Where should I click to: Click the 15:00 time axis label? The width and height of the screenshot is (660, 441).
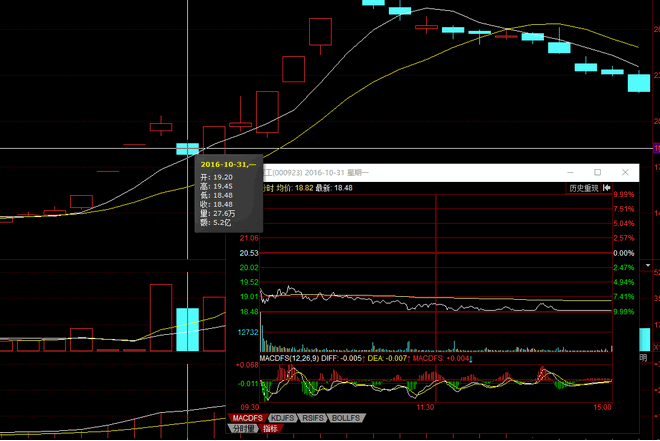[602, 407]
